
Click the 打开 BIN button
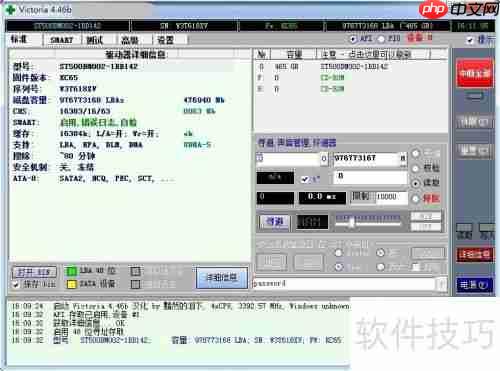tap(34, 272)
